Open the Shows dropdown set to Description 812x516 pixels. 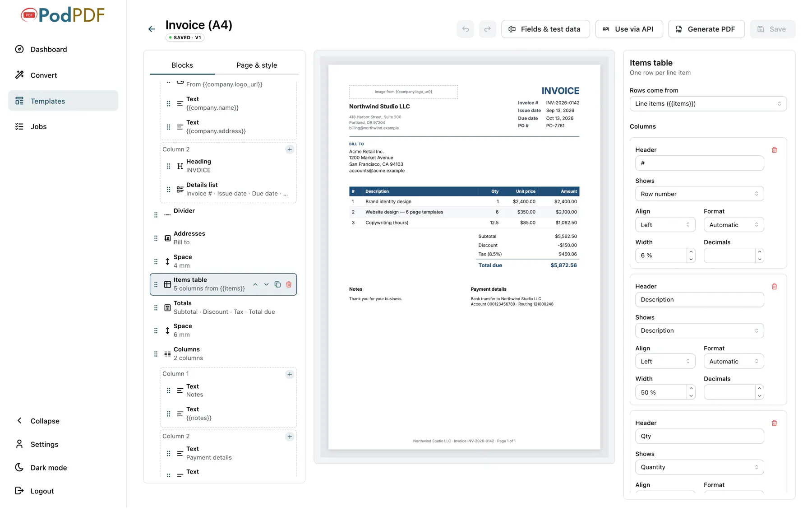click(699, 331)
